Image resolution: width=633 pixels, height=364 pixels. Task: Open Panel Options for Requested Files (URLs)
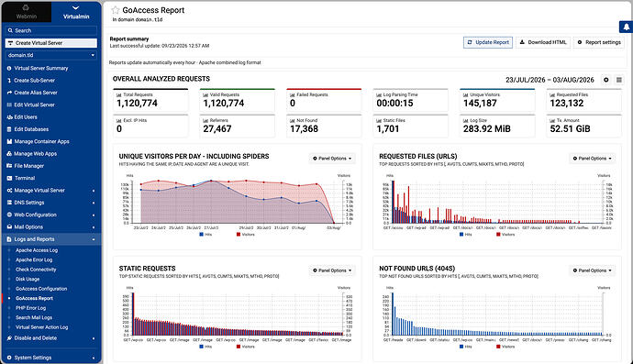coord(593,159)
